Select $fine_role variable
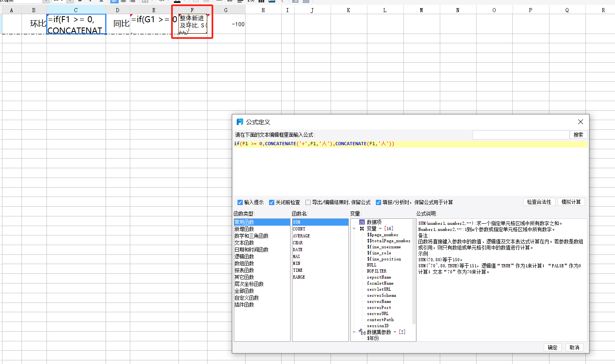 (x=379, y=253)
